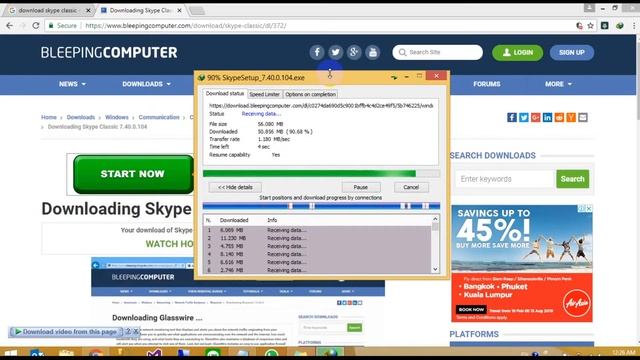Click the BleepingComputer logo
Image resolution: width=640 pixels, height=360 pixels.
click(x=109, y=52)
